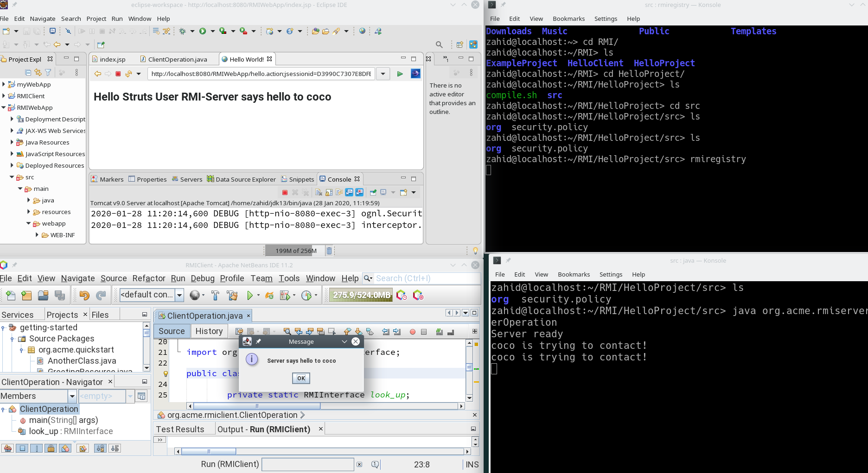Toggle Link with Editor in Project Explorer
This screenshot has height=473, width=868.
(x=38, y=72)
